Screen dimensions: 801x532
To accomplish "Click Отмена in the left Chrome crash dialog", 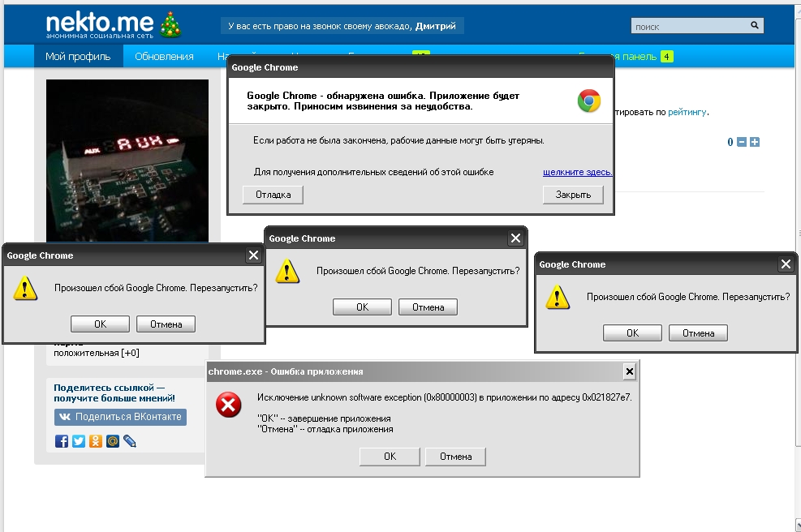I will coord(166,324).
